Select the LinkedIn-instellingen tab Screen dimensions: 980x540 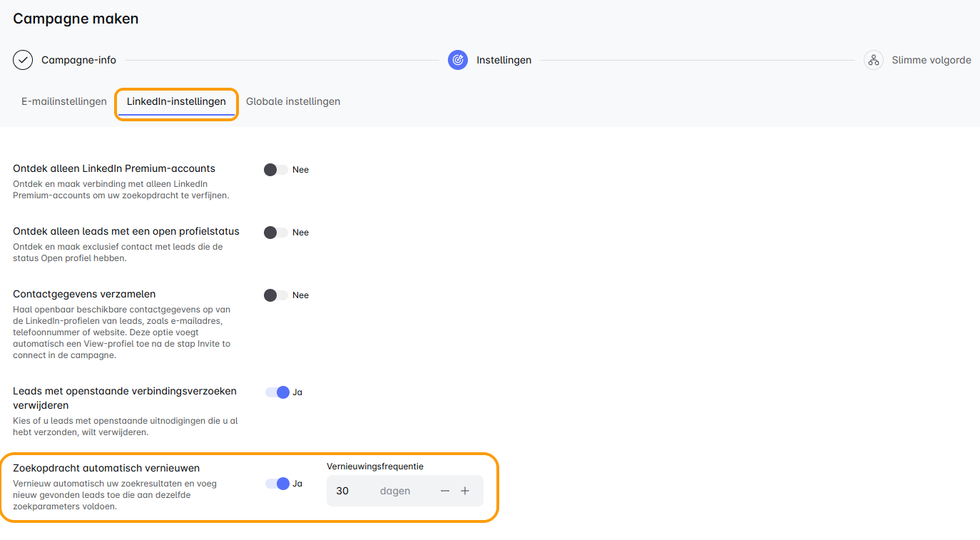click(x=176, y=101)
